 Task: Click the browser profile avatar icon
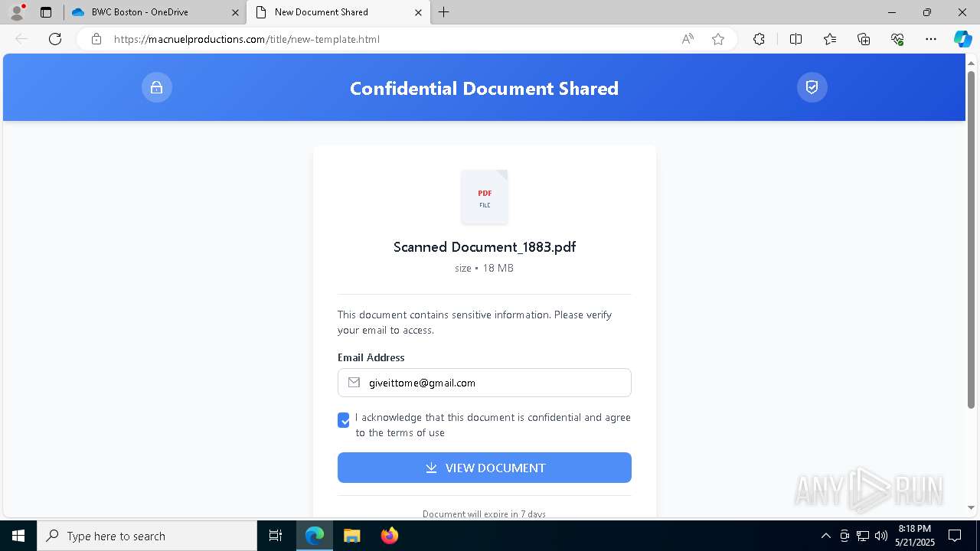tap(17, 12)
